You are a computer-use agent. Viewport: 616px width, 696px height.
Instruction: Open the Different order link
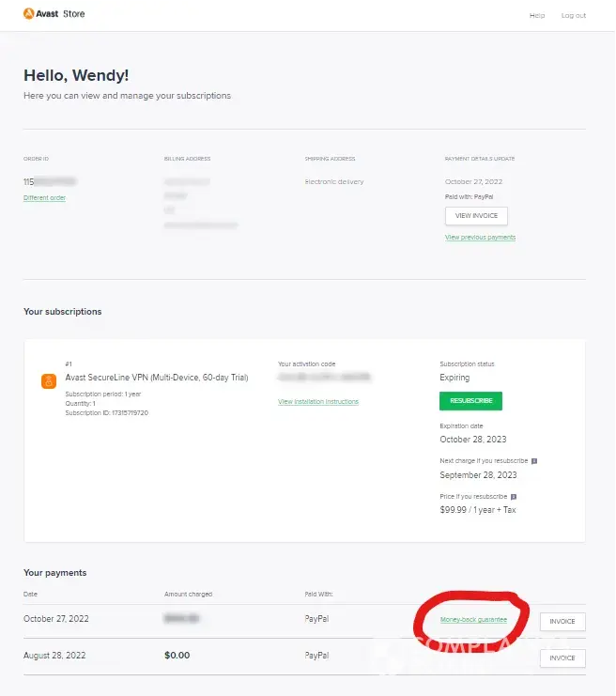[44, 198]
